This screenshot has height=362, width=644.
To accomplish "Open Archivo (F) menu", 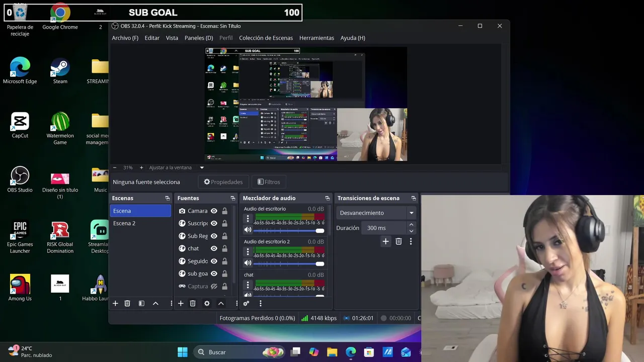I will (x=125, y=38).
